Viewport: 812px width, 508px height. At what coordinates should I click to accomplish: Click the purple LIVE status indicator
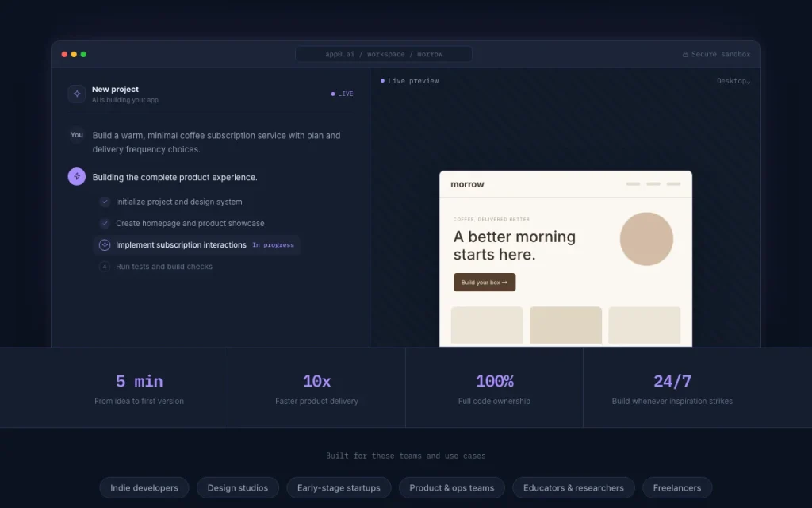click(x=342, y=94)
